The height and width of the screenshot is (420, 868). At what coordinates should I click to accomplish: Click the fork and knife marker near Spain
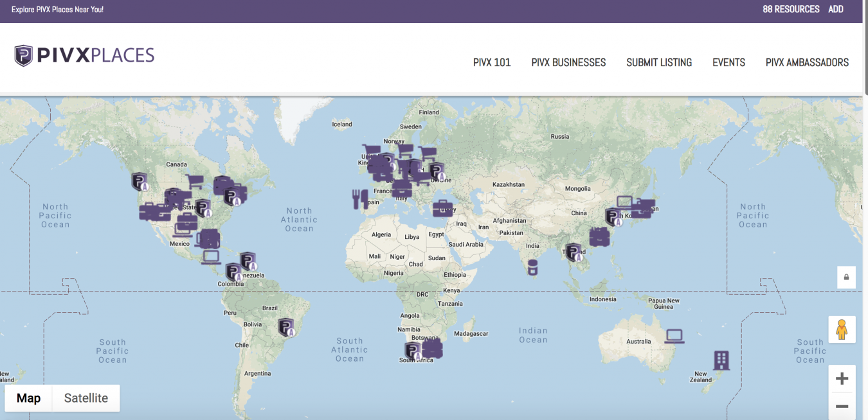click(x=360, y=199)
